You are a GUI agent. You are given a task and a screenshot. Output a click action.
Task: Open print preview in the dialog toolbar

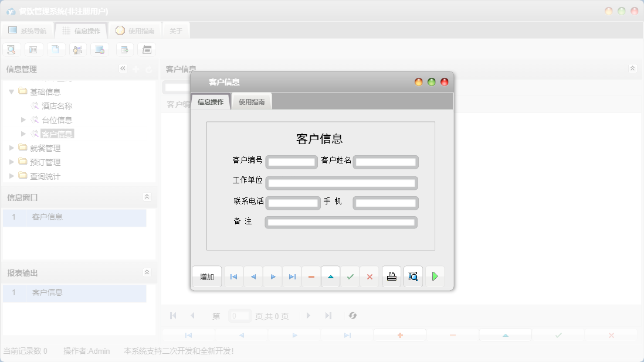413,276
